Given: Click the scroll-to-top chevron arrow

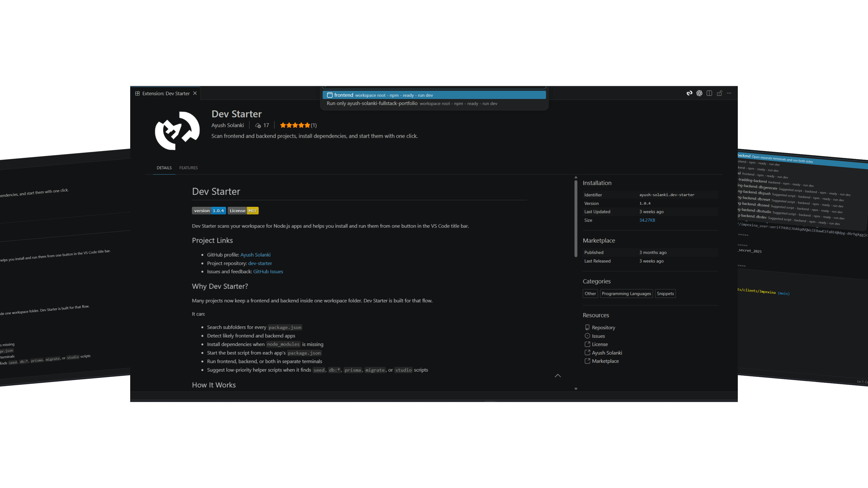Looking at the screenshot, I should click(558, 376).
